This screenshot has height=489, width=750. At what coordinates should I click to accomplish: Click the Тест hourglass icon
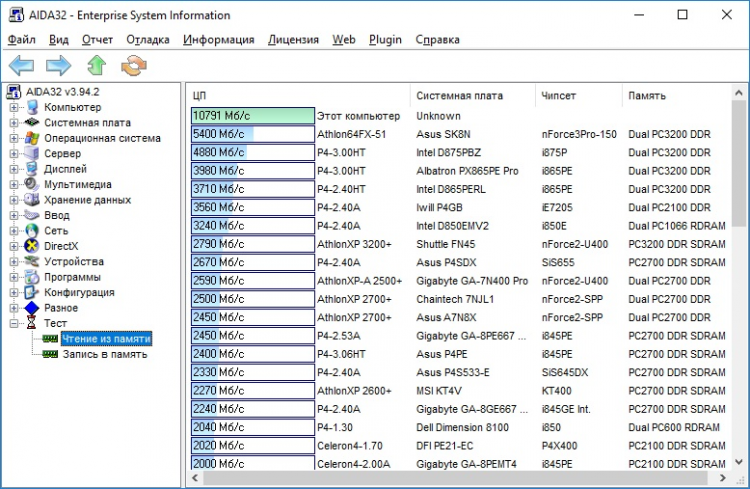(x=33, y=324)
